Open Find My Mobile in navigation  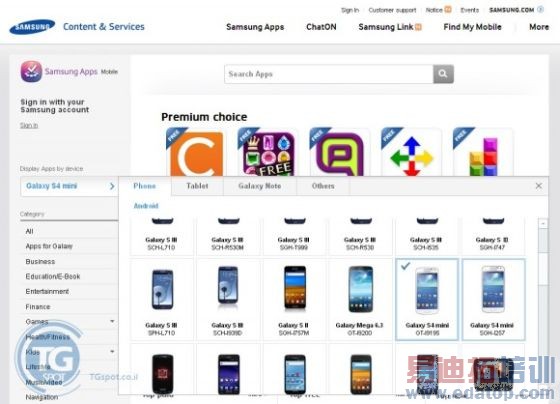(472, 27)
